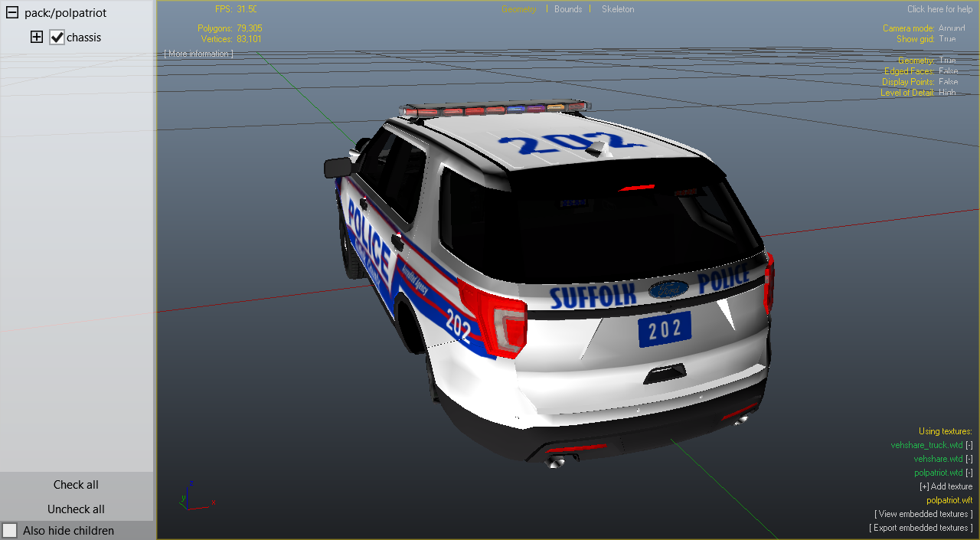Uncheck the chassis visibility checkbox
The height and width of the screenshot is (540, 980).
(x=57, y=37)
